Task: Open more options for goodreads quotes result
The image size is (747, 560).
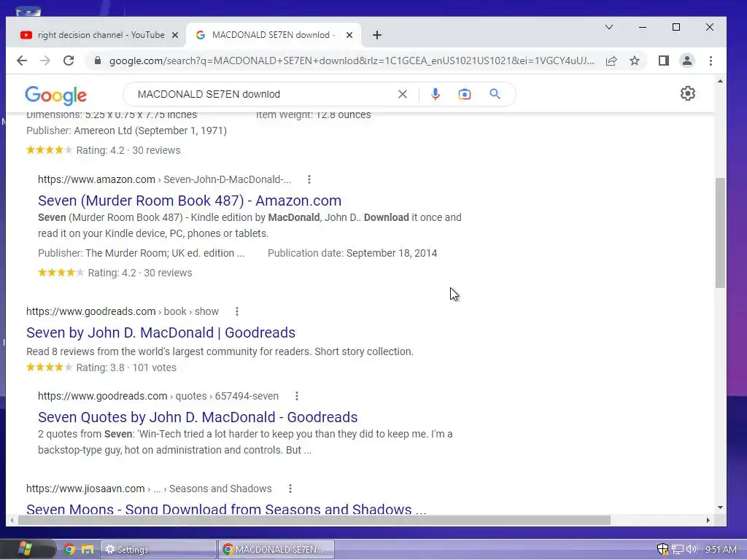Action: click(297, 396)
